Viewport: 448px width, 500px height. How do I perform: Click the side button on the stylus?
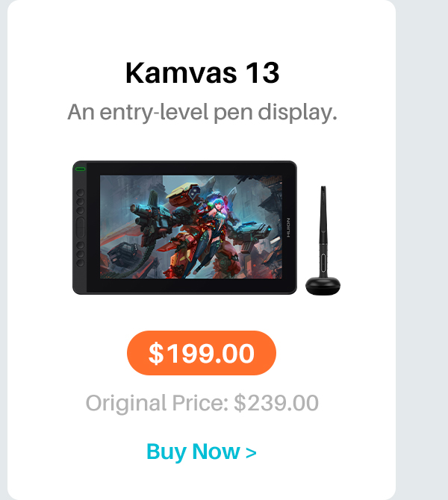(323, 263)
